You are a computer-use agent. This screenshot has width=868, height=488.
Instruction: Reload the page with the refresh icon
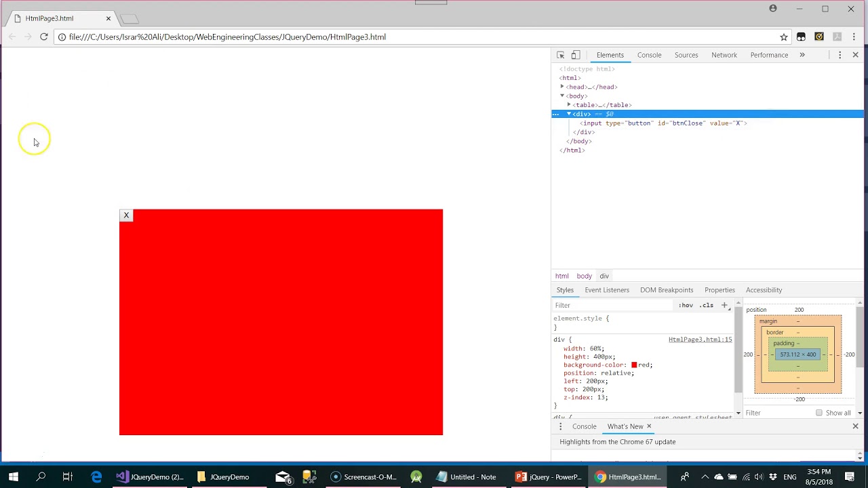44,37
